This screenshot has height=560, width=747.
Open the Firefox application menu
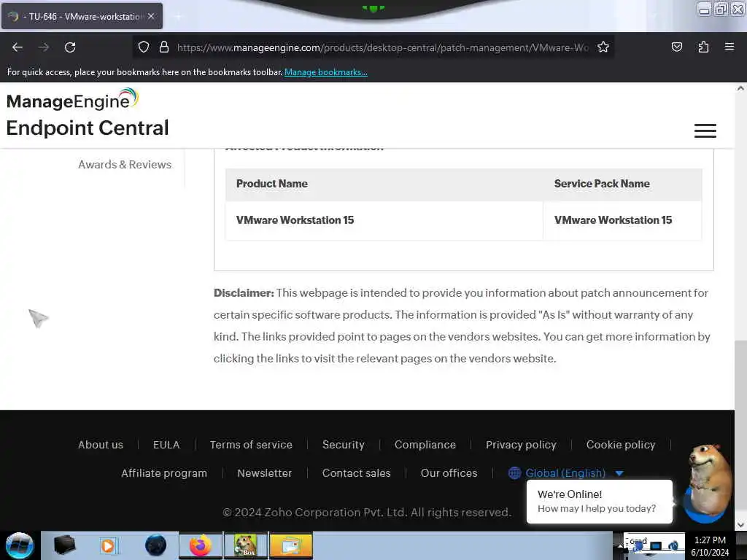pos(729,47)
